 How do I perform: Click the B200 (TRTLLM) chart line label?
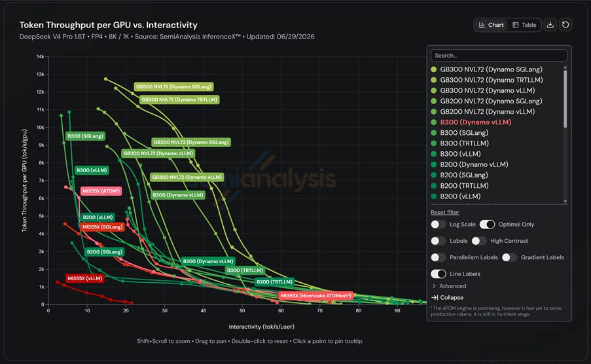(274, 282)
